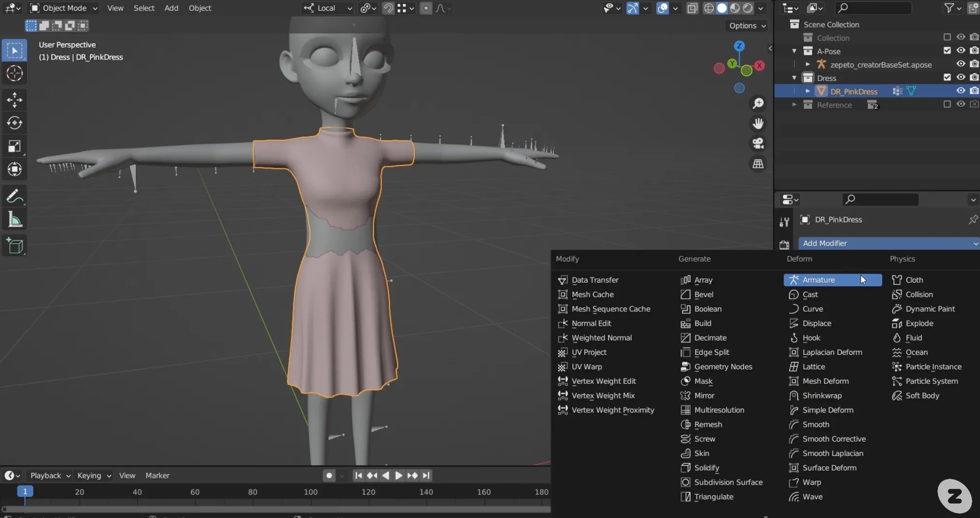This screenshot has height=518, width=980.
Task: Play the animation in reverse
Action: click(x=386, y=475)
